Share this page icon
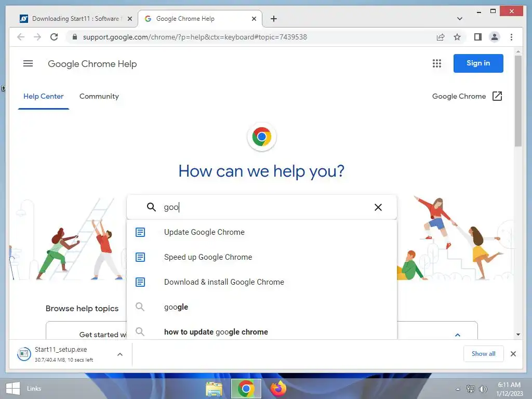The image size is (532, 399). click(441, 37)
